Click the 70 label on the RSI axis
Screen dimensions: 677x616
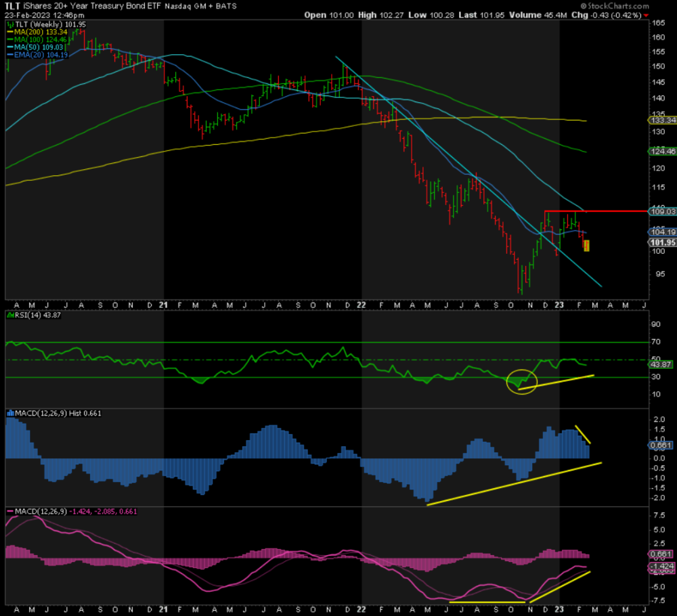click(x=655, y=341)
